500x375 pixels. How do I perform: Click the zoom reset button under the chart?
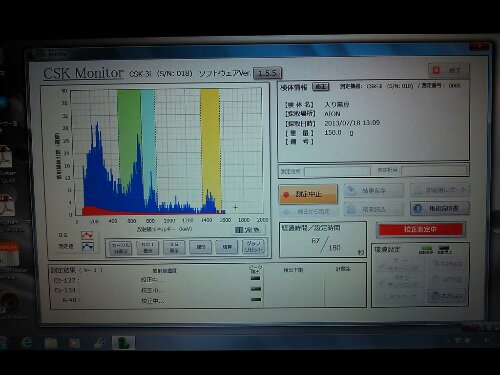[253, 247]
